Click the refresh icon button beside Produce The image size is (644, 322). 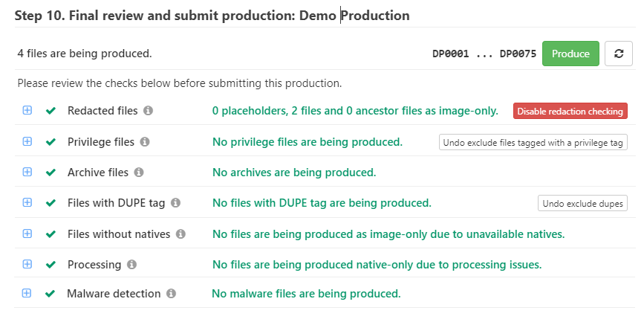pos(618,54)
